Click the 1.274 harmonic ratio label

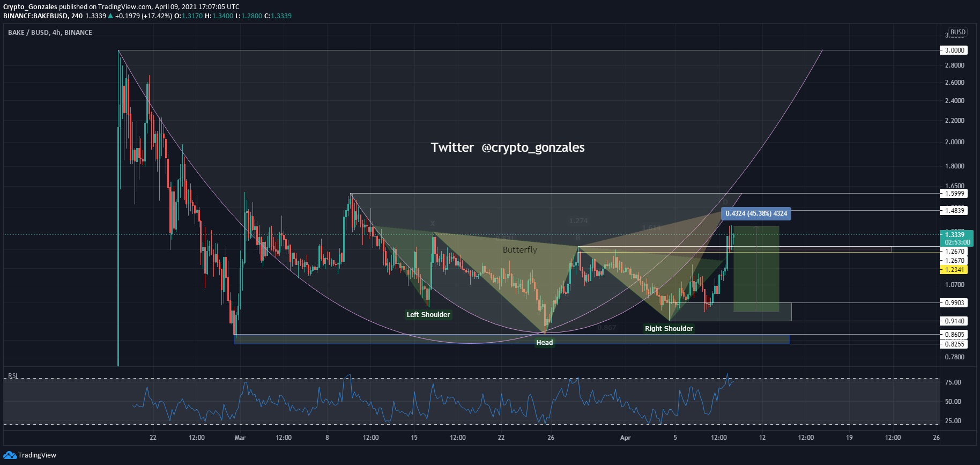[578, 221]
